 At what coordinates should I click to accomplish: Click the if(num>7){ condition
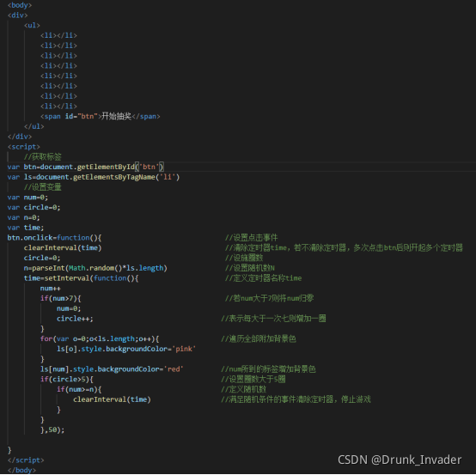pos(61,298)
